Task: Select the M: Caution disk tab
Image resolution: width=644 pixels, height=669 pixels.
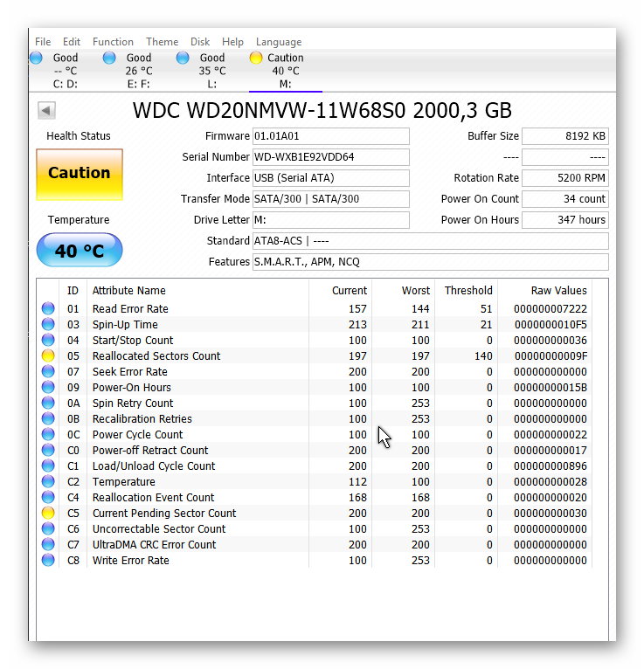Action: point(286,71)
